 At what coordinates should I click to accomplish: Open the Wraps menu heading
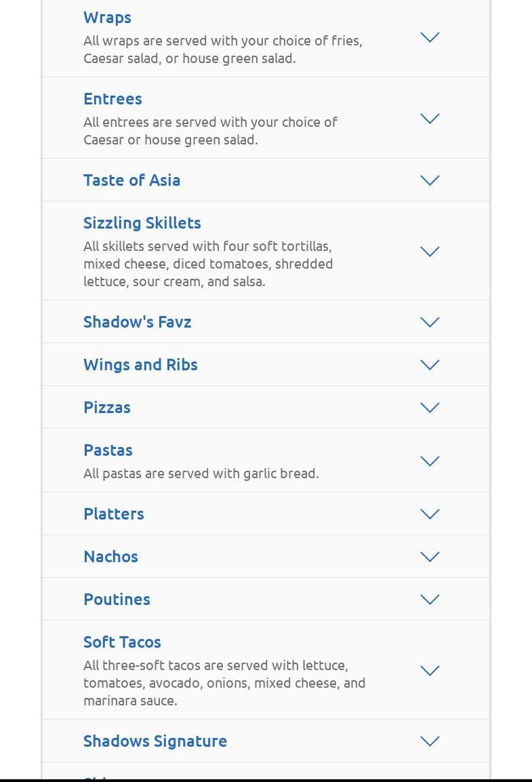point(107,18)
